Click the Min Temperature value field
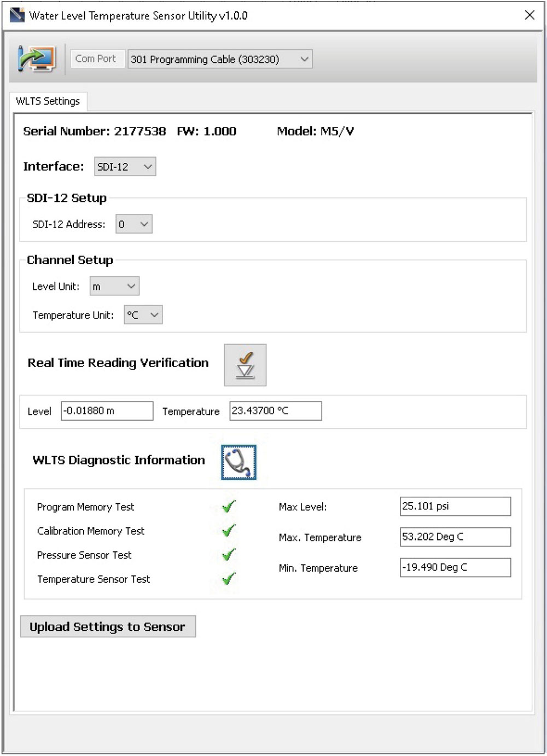The width and height of the screenshot is (547, 756). click(455, 567)
